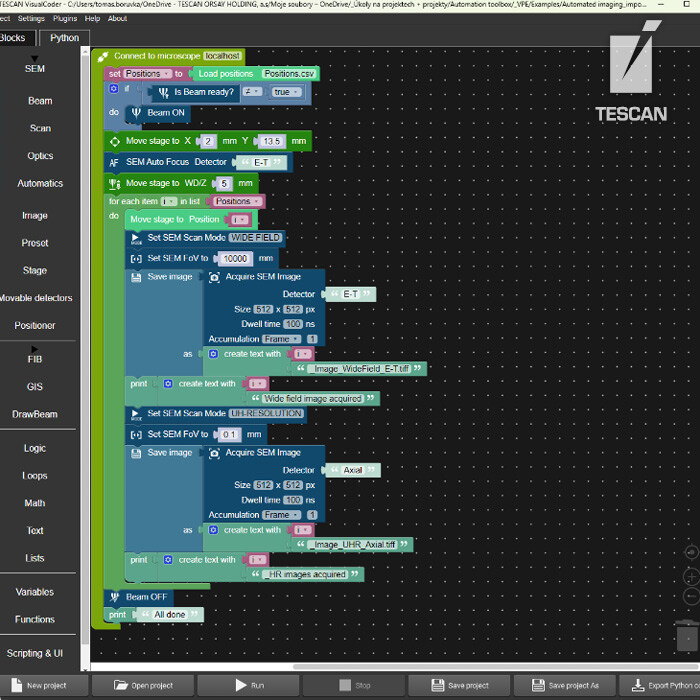Click the zoom out minus icon
Image resolution: width=700 pixels, height=700 pixels.
tap(691, 597)
